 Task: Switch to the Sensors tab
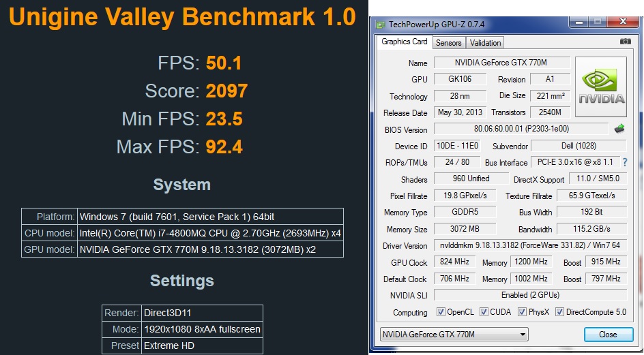pyautogui.click(x=448, y=43)
